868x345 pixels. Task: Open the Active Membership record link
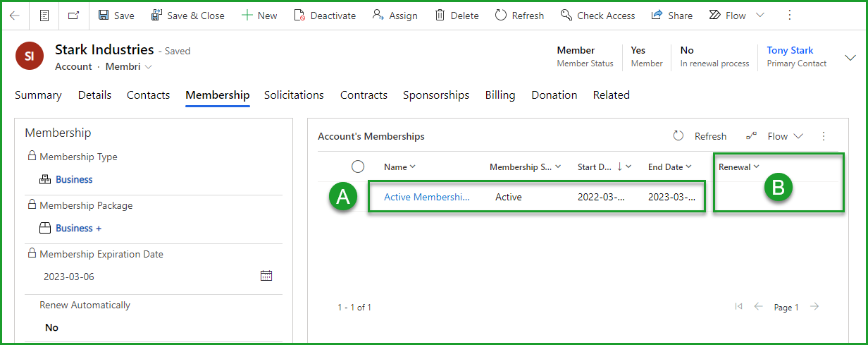(426, 198)
